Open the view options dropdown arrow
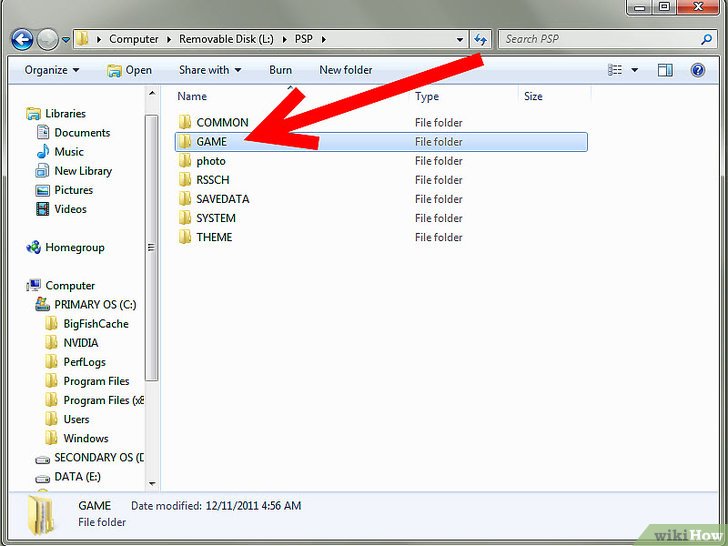 [635, 70]
